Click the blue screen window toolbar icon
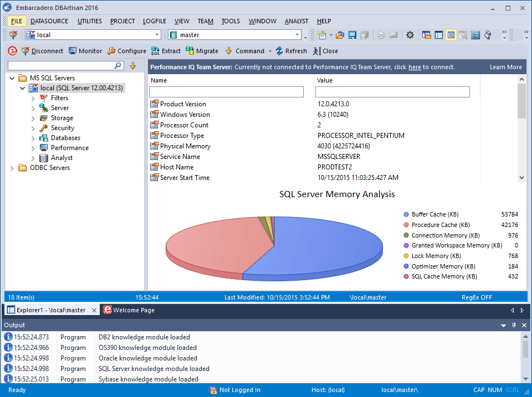 point(475,35)
